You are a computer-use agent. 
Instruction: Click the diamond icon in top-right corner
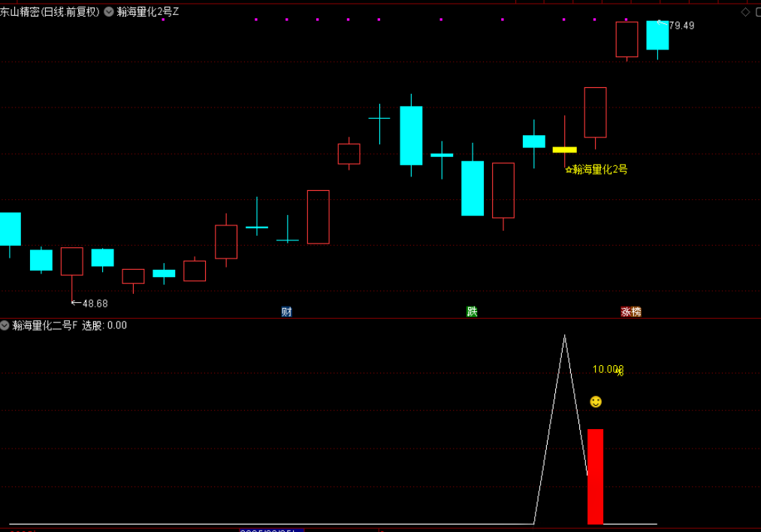click(746, 12)
